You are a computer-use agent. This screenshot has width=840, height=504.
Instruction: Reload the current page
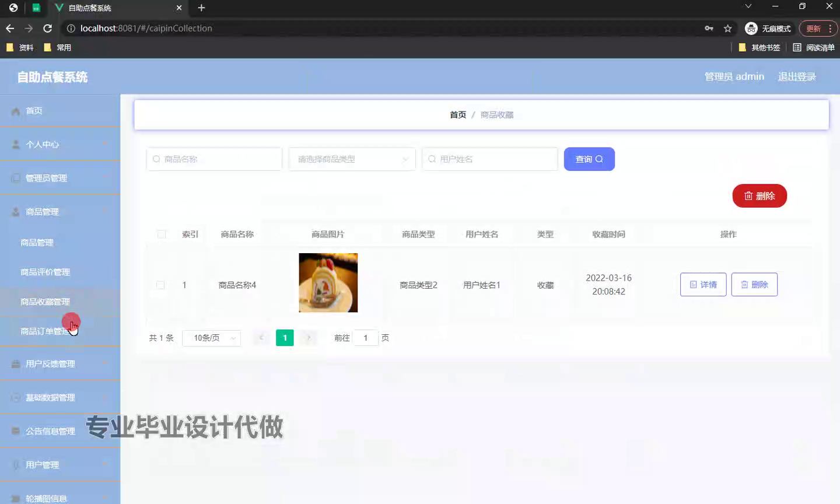[x=48, y=28]
